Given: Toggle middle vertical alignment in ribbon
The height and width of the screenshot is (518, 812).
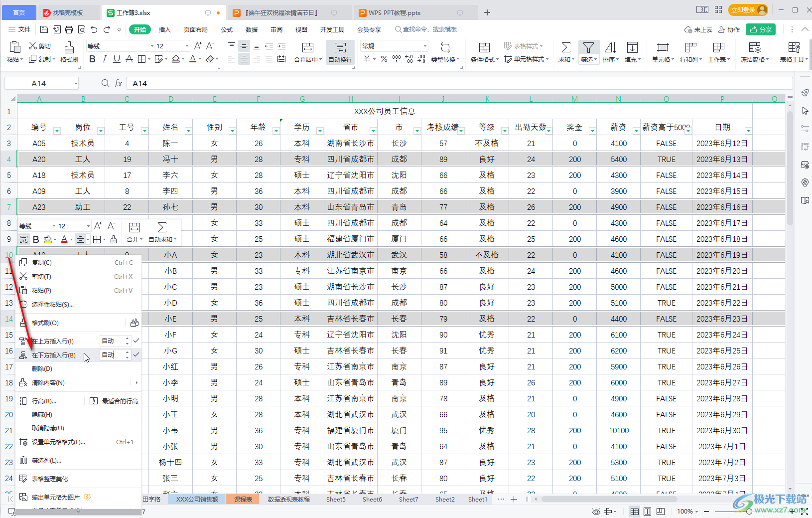Looking at the screenshot, I should [244, 46].
